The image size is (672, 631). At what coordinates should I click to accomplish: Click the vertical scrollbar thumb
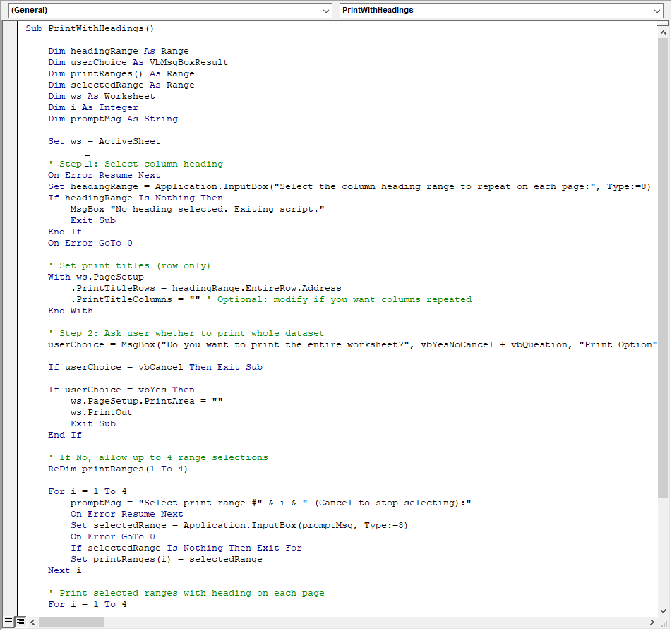tap(663, 268)
